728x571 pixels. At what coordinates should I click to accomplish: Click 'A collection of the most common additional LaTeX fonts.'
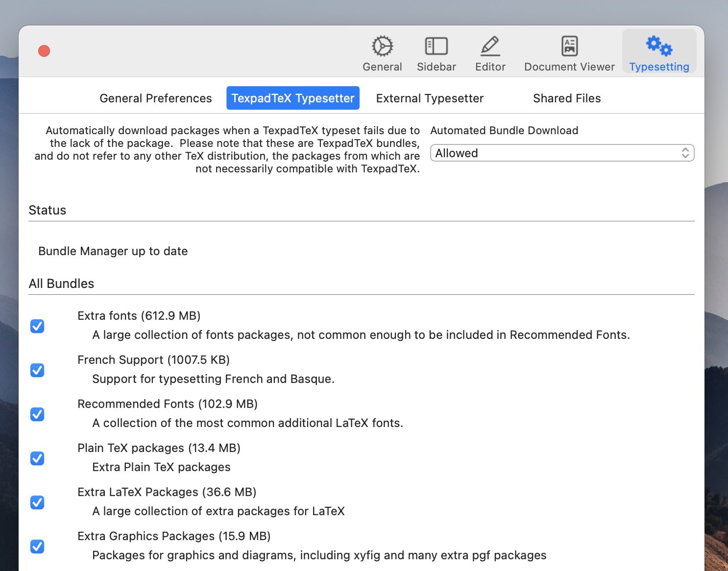(248, 423)
